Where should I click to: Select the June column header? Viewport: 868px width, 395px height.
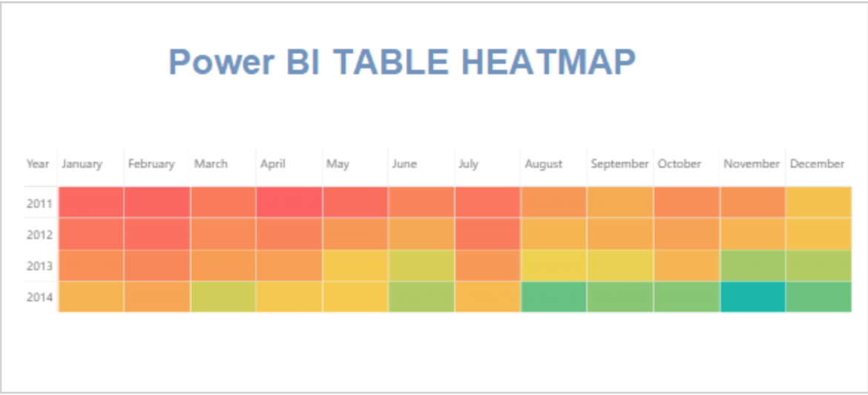point(404,164)
